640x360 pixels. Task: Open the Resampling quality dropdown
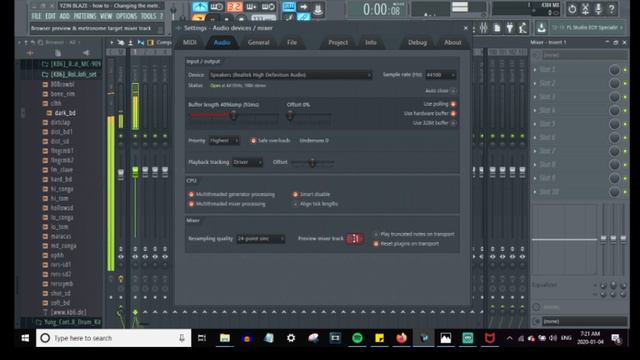point(260,238)
